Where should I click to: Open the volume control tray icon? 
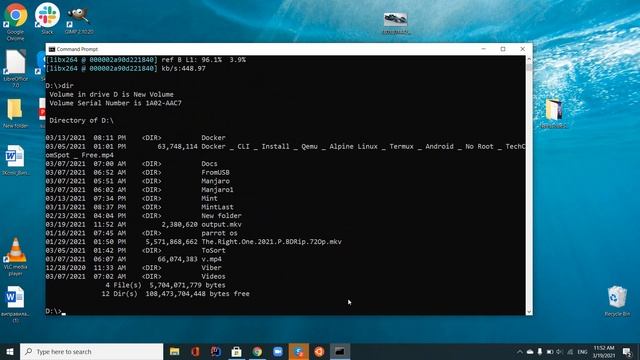coord(560,352)
